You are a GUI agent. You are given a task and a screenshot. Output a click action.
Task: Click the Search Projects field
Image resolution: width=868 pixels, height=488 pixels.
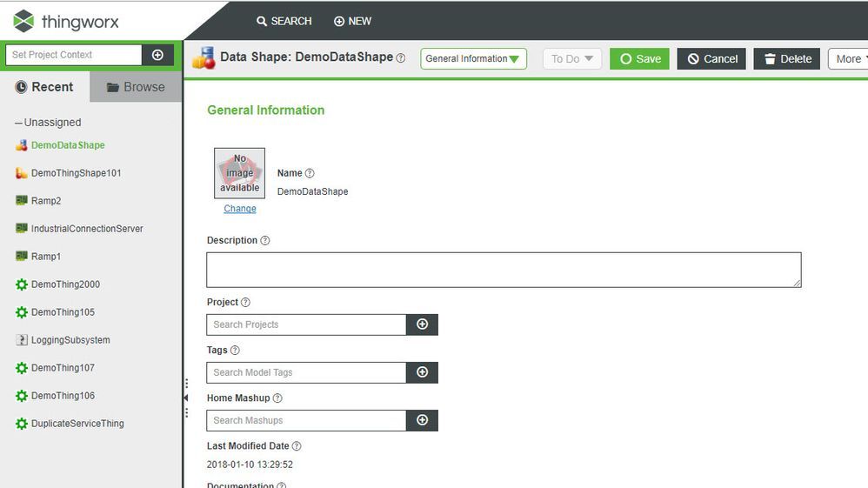coord(306,324)
